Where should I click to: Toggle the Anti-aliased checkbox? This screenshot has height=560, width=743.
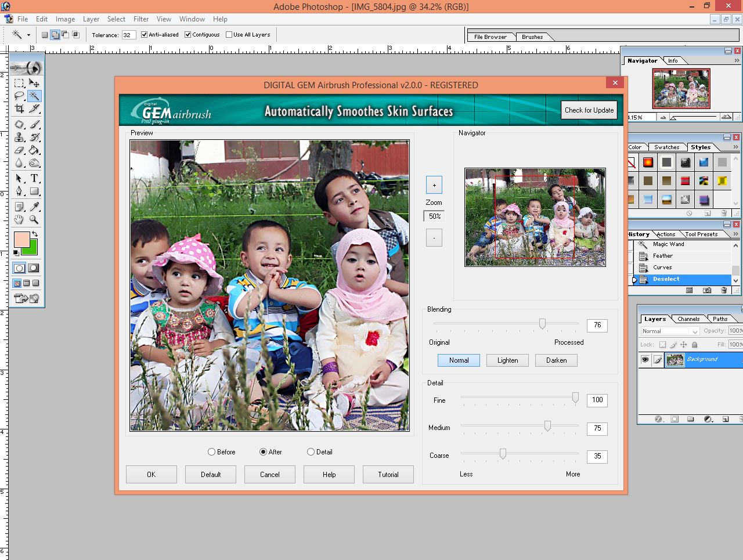tap(144, 34)
